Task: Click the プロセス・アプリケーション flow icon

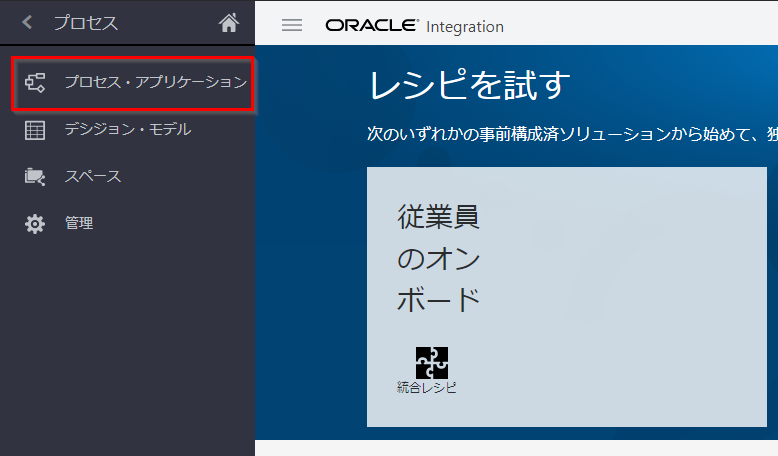Action: click(x=35, y=82)
